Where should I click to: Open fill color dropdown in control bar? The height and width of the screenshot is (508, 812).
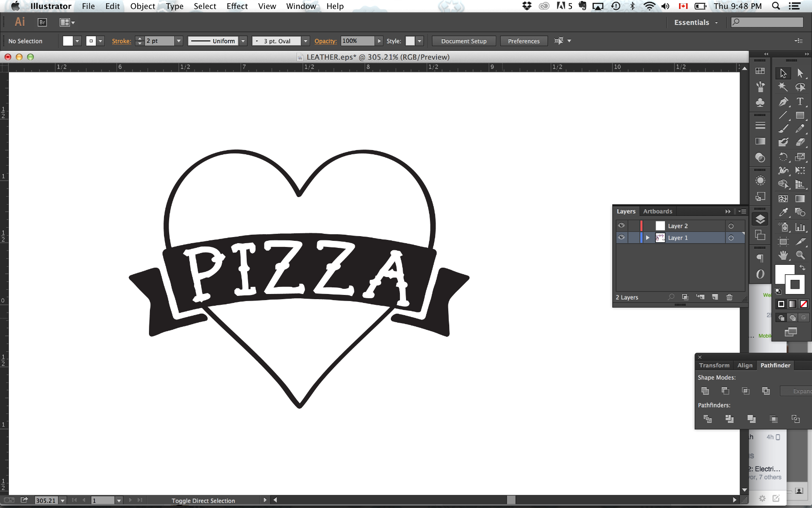77,41
